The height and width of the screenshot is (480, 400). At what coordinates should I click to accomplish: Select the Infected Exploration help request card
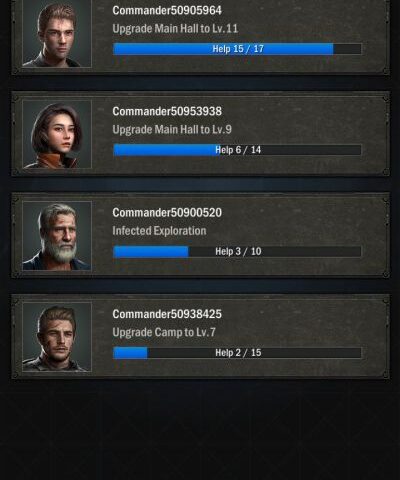click(x=201, y=235)
